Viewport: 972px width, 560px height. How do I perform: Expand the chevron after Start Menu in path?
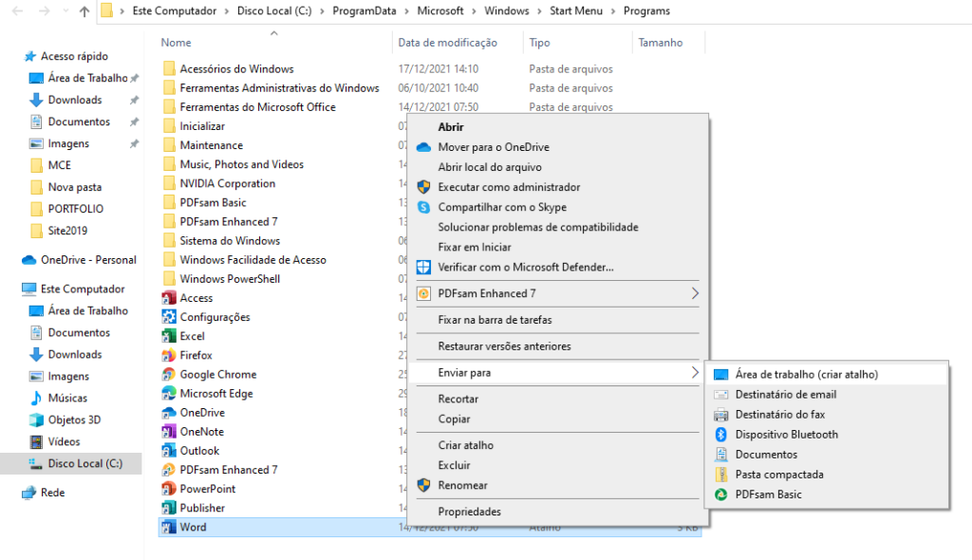point(613,11)
